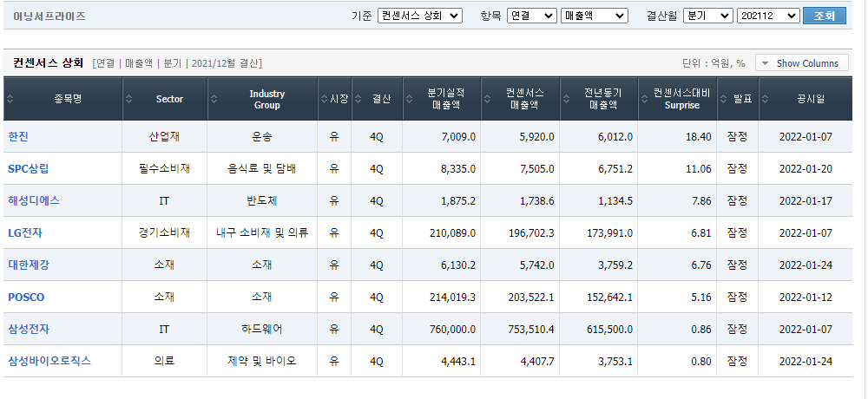Sort by 공시일 column arrows

[x=765, y=99]
